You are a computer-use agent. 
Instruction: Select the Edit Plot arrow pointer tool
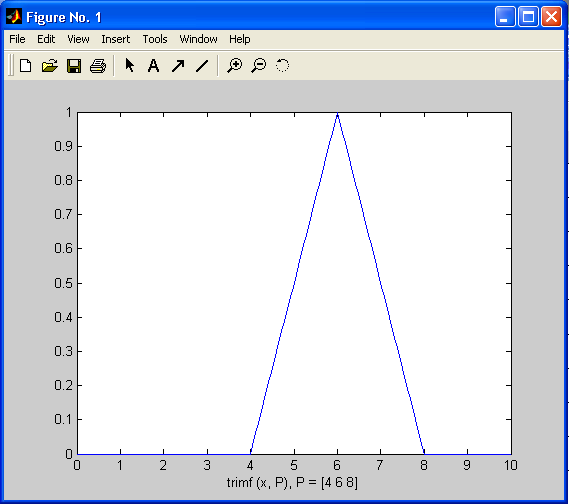point(130,65)
